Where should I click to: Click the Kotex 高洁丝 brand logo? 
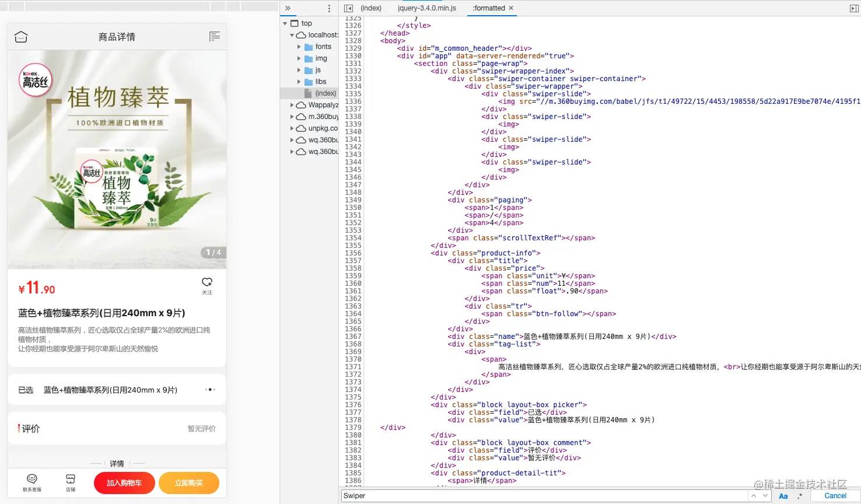click(36, 80)
